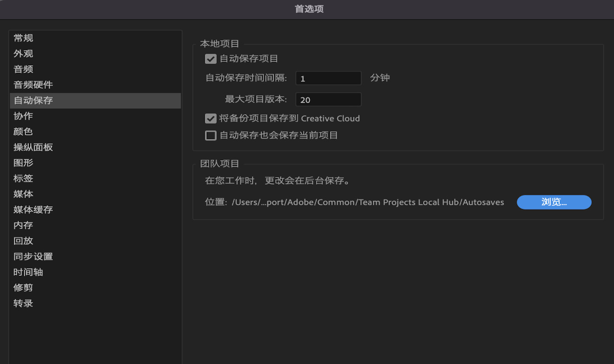Uncheck the 自动保存项目 checkbox
614x364 pixels.
211,59
